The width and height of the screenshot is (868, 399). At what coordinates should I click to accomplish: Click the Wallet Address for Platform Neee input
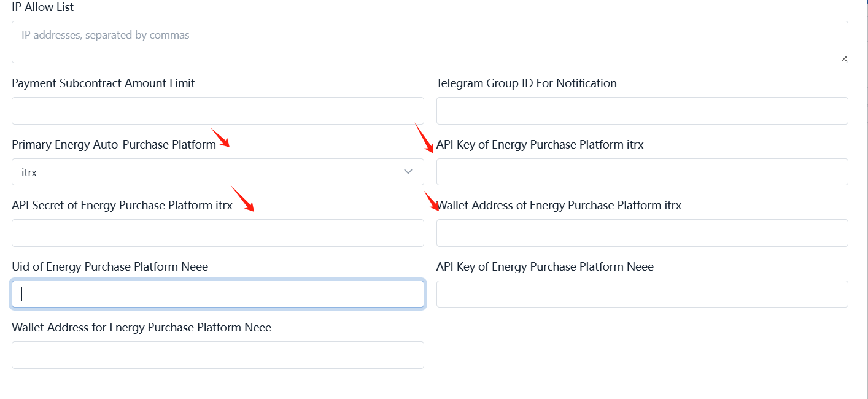point(218,355)
